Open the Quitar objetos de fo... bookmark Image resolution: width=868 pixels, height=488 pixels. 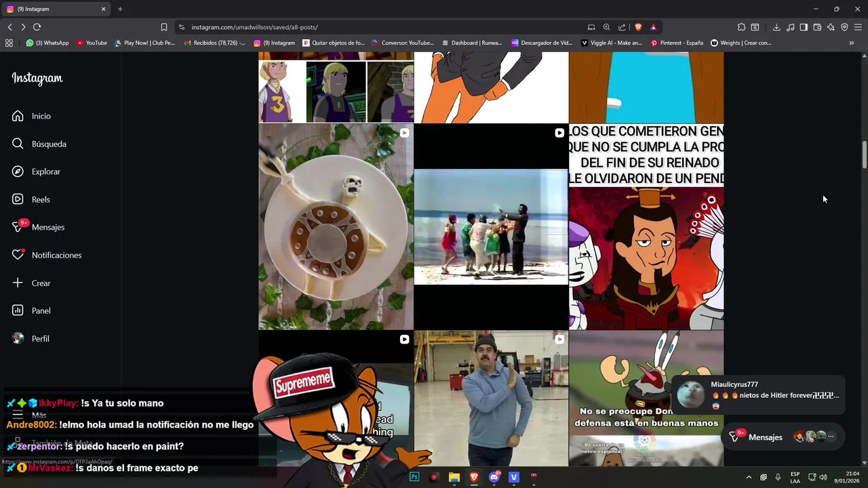click(334, 43)
